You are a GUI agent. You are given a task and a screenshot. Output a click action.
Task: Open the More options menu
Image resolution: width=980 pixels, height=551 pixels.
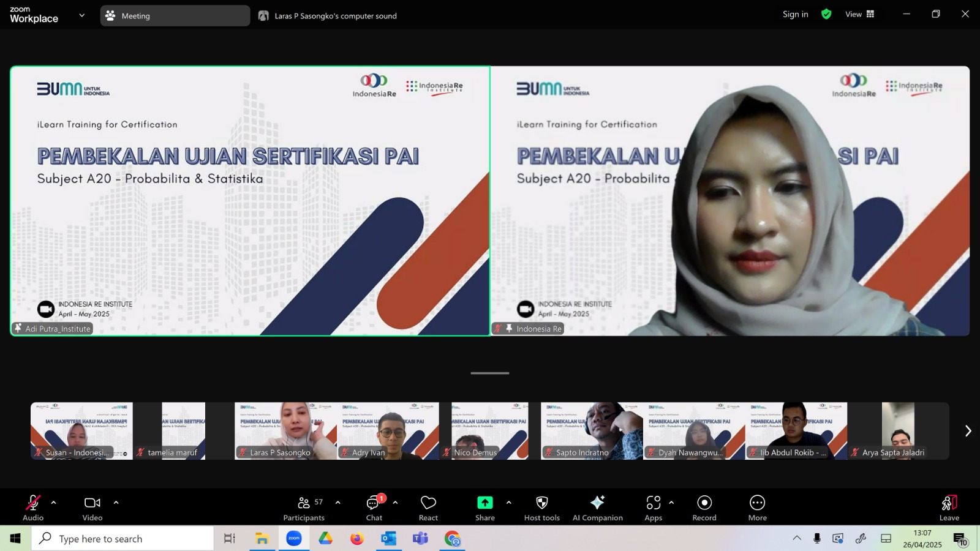[x=758, y=508]
